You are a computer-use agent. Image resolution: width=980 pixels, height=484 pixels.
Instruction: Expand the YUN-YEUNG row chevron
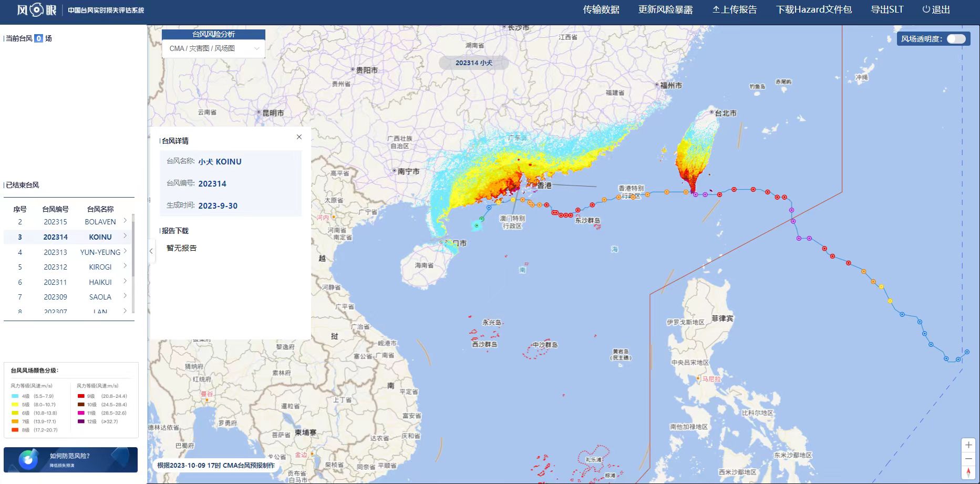125,251
